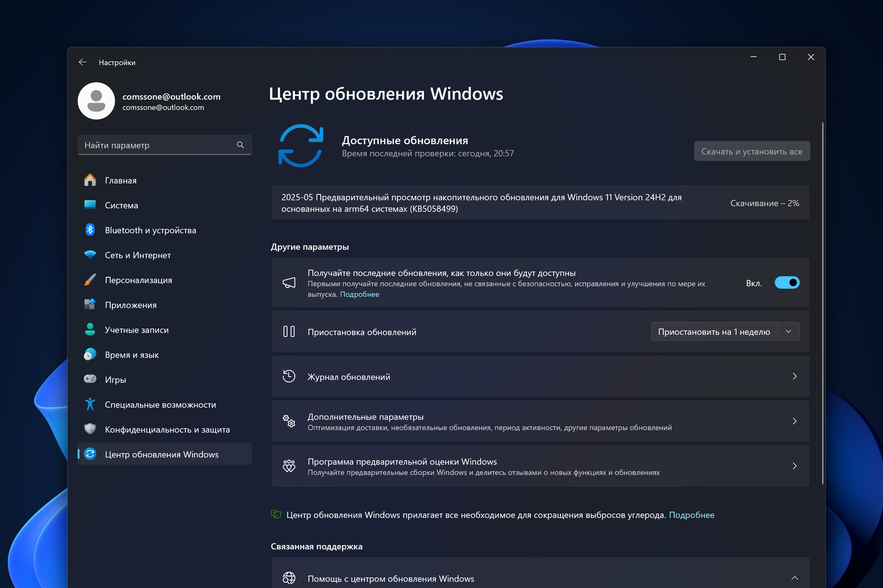883x588 pixels.
Task: Click the Дополнительные параметры title
Action: point(366,417)
